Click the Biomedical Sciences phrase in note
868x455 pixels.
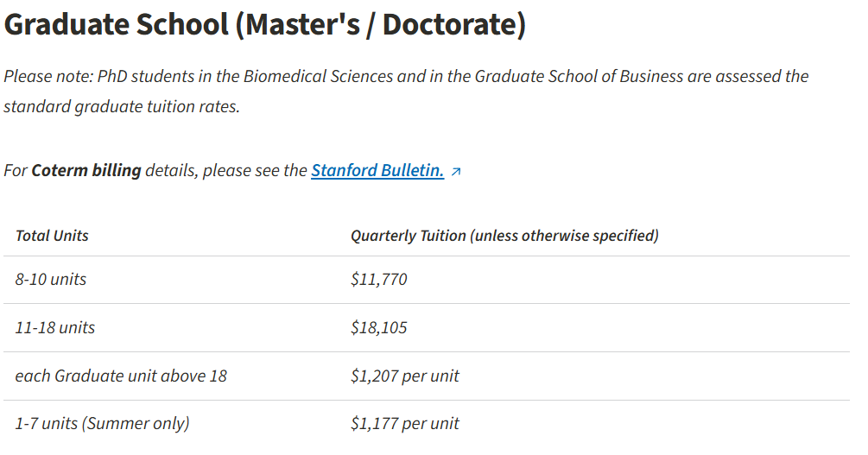(319, 76)
